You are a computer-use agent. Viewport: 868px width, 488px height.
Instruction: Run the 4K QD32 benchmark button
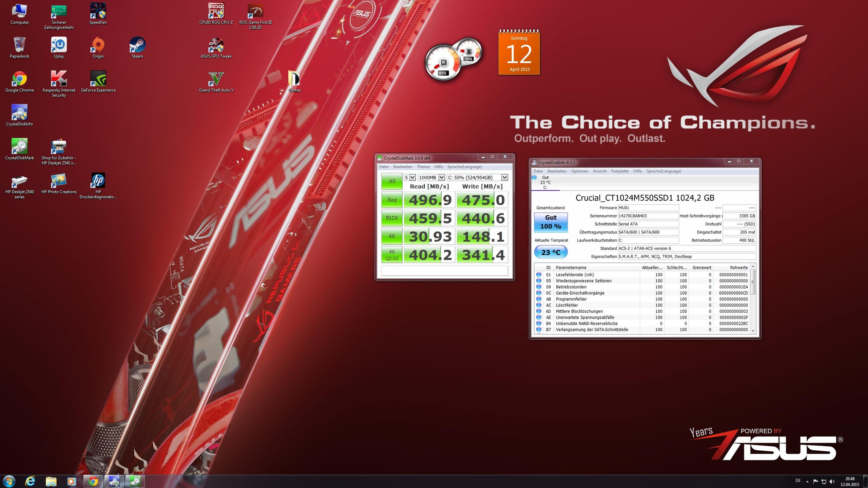pos(391,255)
